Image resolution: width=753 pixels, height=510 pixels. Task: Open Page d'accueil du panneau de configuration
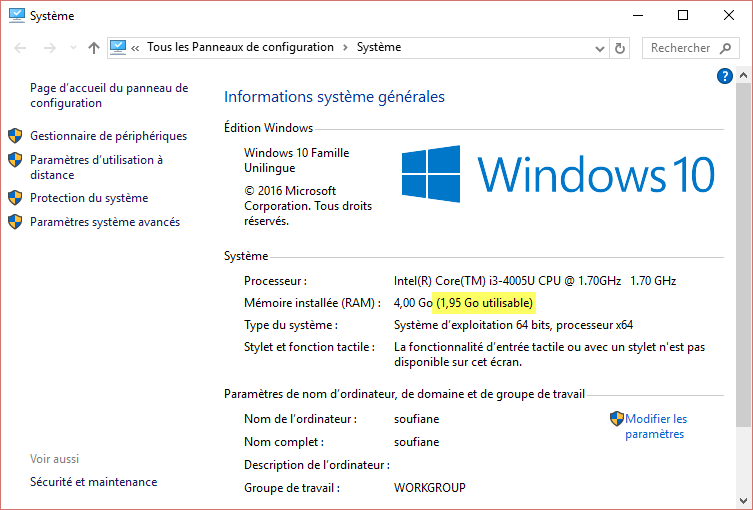click(x=109, y=95)
